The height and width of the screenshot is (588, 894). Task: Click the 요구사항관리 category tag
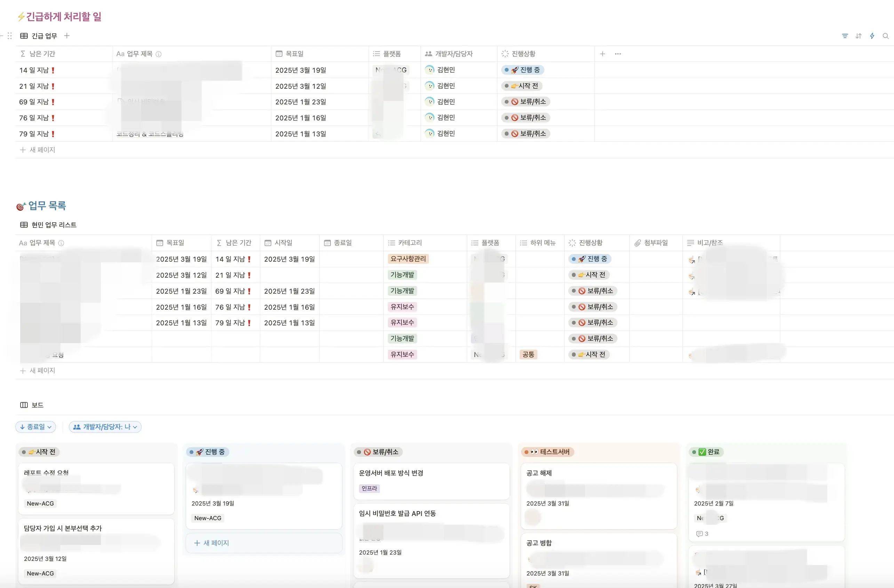coord(408,259)
